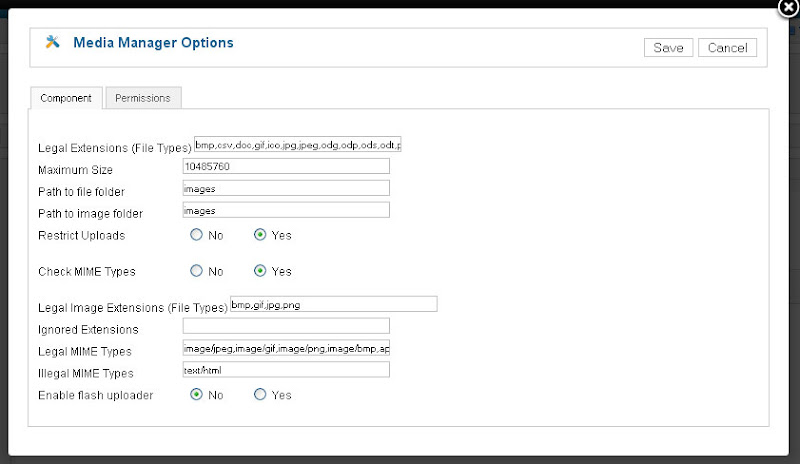Viewport: 800px width, 464px height.
Task: Click the Restrict Uploads label
Action: click(x=82, y=235)
